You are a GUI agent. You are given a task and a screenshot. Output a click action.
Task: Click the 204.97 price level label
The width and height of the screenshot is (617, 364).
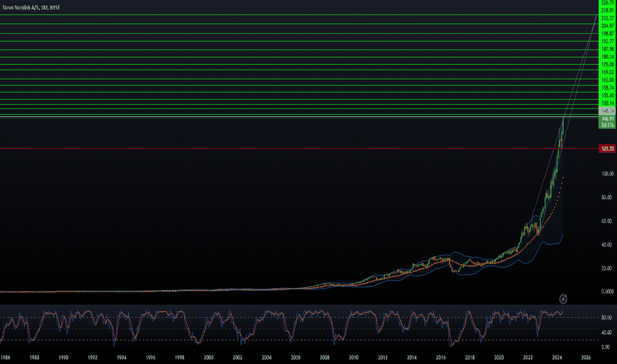(x=607, y=26)
